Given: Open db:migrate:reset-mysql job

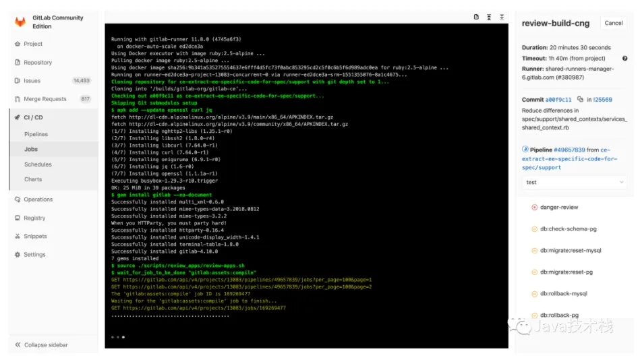Looking at the screenshot, I should (571, 251).
